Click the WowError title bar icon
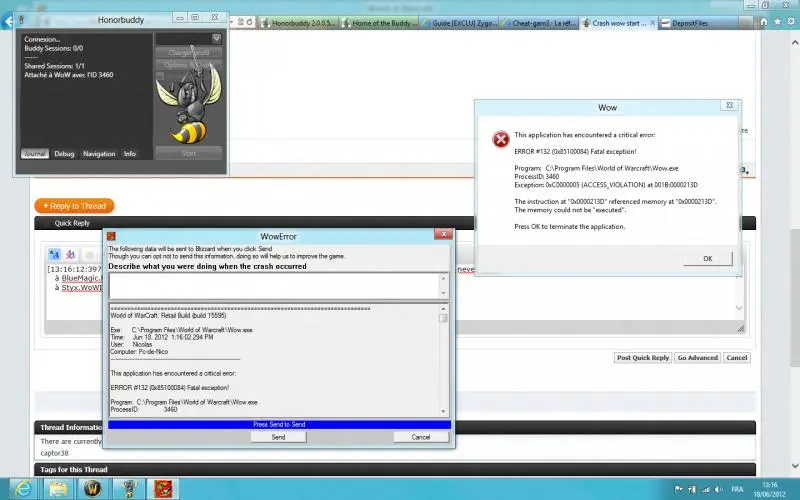Image resolution: width=800 pixels, height=500 pixels. [x=111, y=236]
